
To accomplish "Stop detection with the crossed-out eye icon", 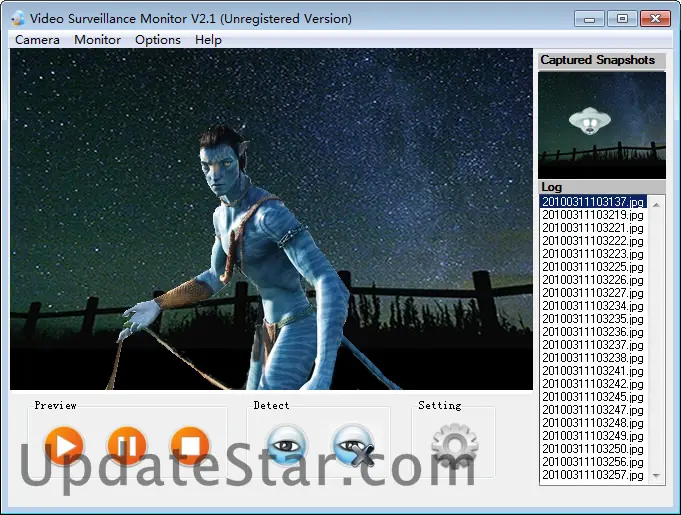I will 353,446.
